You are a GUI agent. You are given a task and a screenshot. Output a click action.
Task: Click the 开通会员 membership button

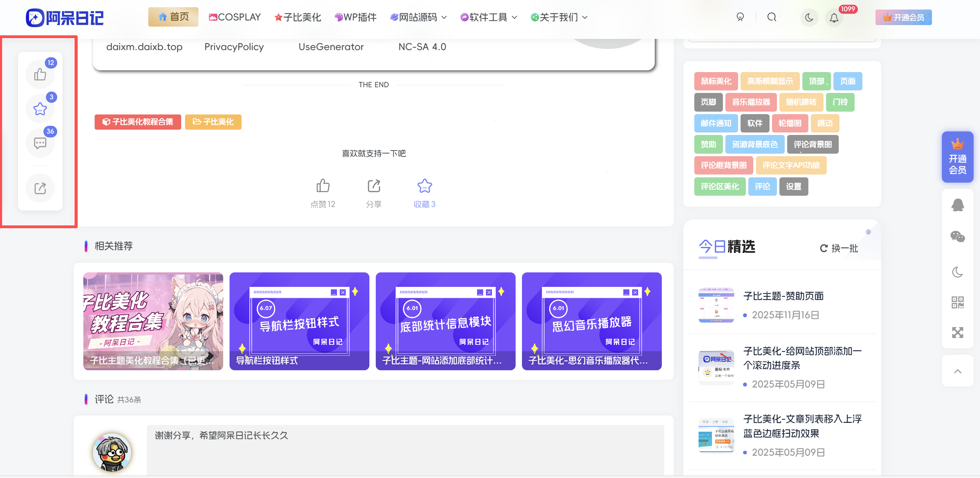coord(903,17)
